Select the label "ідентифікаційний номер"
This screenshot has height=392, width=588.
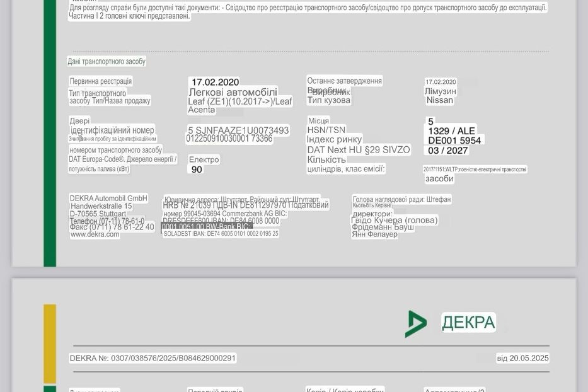click(x=112, y=130)
